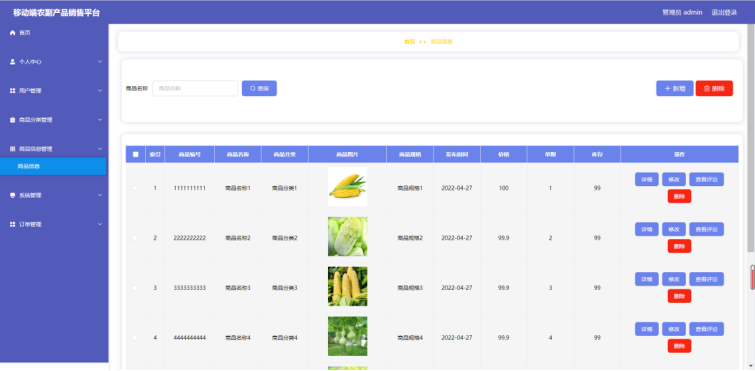The height and width of the screenshot is (371, 755).
Task: Click red 删除 for 商品名称2 row
Action: (679, 246)
